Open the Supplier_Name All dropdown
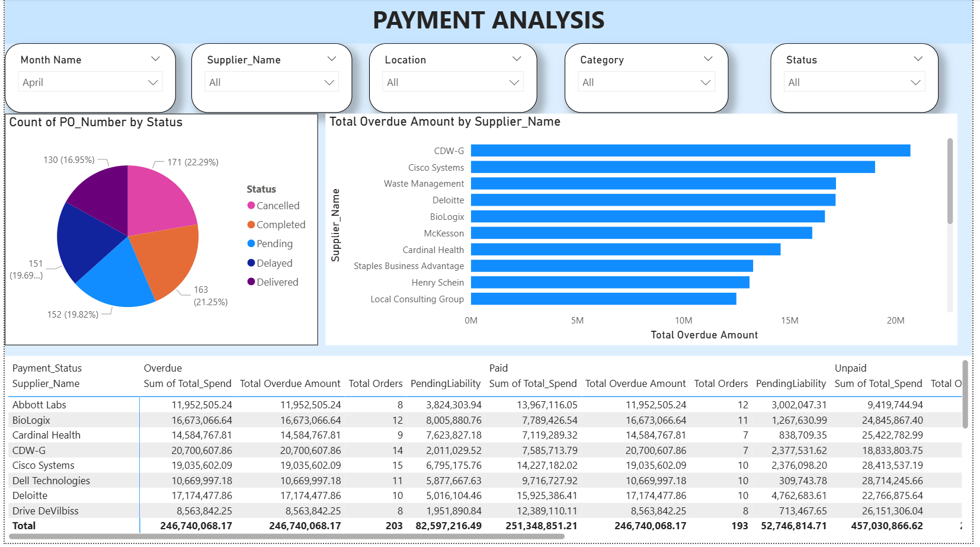980x547 pixels. (271, 82)
